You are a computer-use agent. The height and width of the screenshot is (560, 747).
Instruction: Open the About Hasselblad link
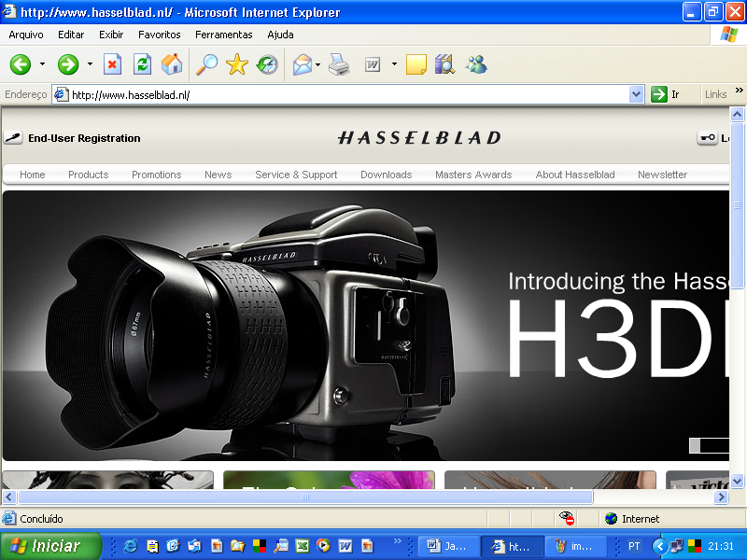pos(575,175)
